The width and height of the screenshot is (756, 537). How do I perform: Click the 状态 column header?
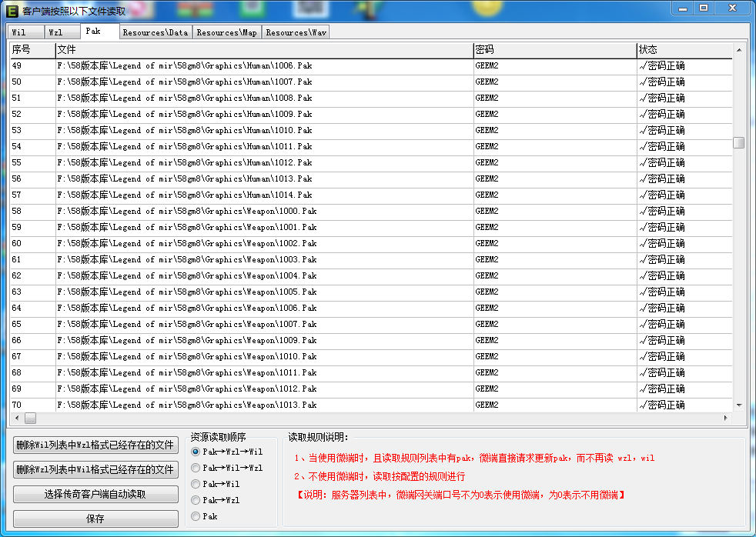tap(684, 49)
